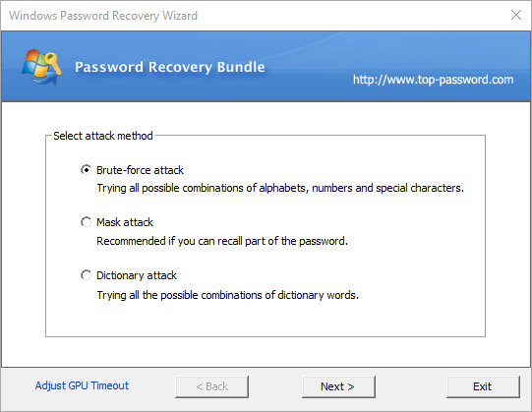Click the key in the banner logo
The height and width of the screenshot is (412, 532).
click(51, 62)
